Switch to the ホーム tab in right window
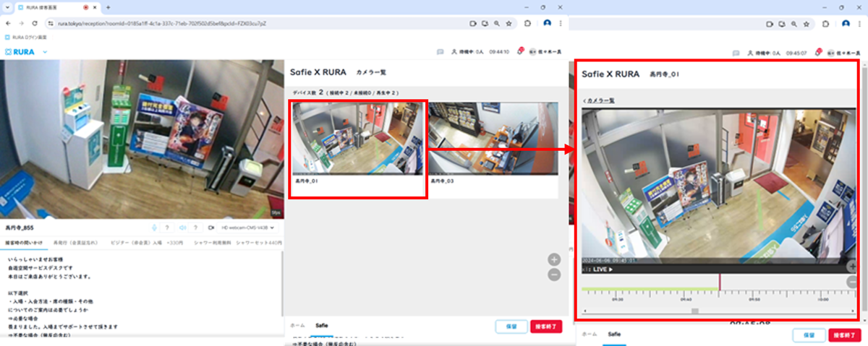 590,334
